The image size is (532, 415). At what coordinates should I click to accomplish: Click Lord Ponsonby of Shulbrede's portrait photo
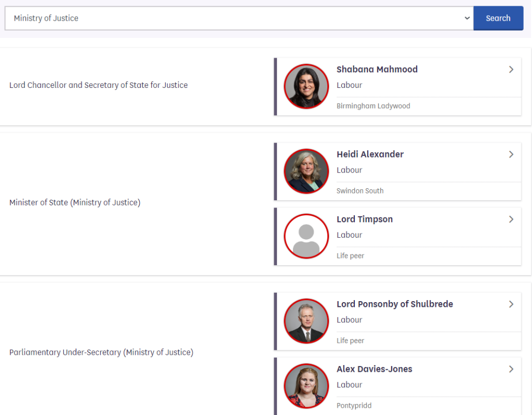[306, 321]
